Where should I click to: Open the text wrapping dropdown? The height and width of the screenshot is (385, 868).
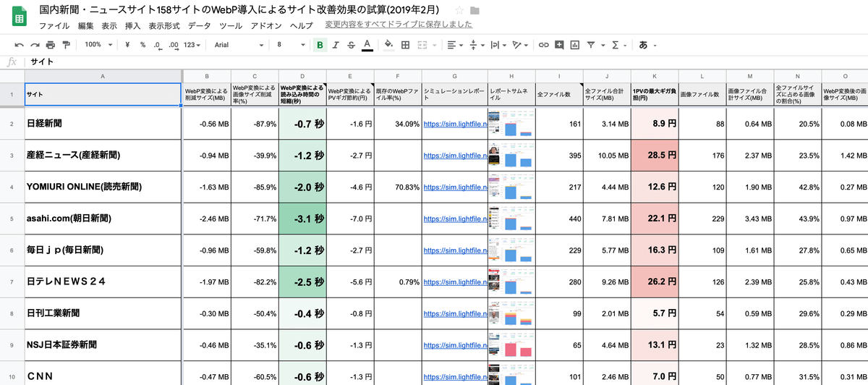coord(498,45)
